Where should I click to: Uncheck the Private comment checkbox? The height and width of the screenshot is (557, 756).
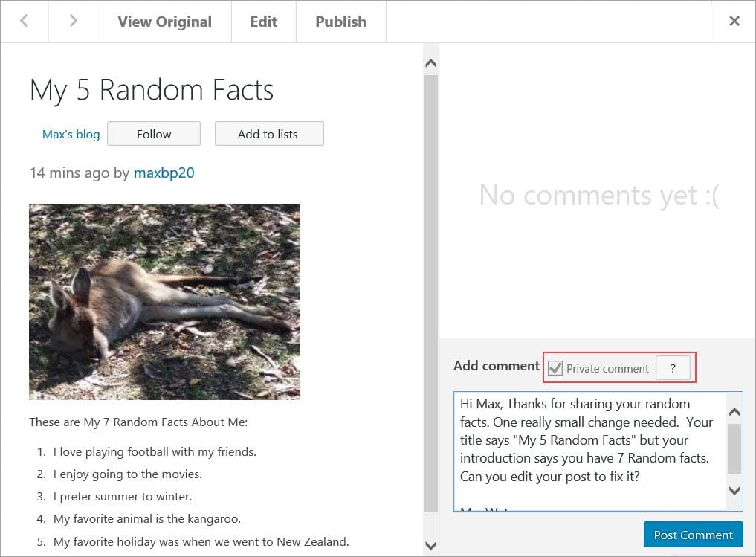click(x=555, y=368)
